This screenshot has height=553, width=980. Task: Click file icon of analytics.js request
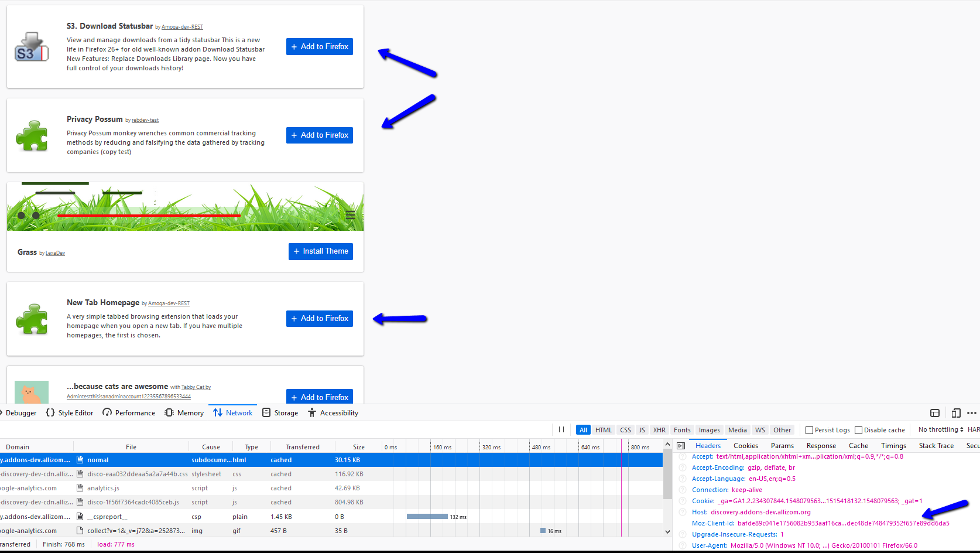pyautogui.click(x=80, y=488)
